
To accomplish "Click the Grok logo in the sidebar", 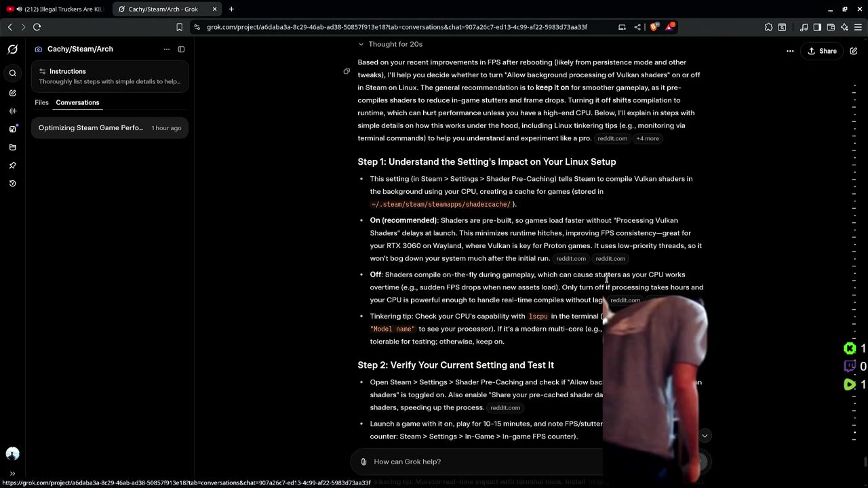I will tap(12, 49).
